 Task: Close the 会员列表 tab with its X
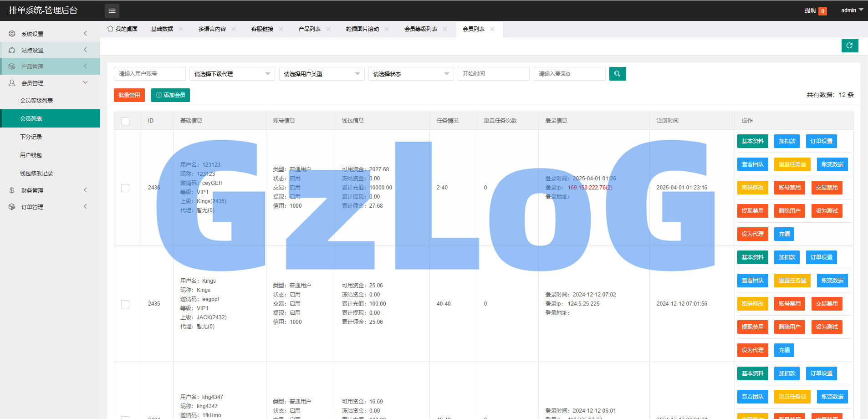(492, 29)
